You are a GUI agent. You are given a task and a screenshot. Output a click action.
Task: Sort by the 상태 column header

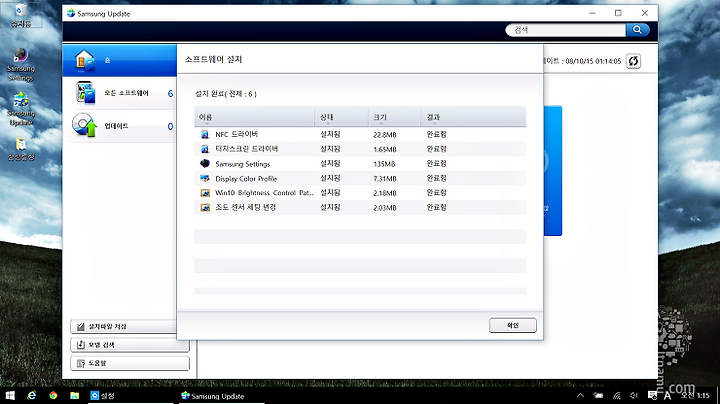tap(342, 117)
